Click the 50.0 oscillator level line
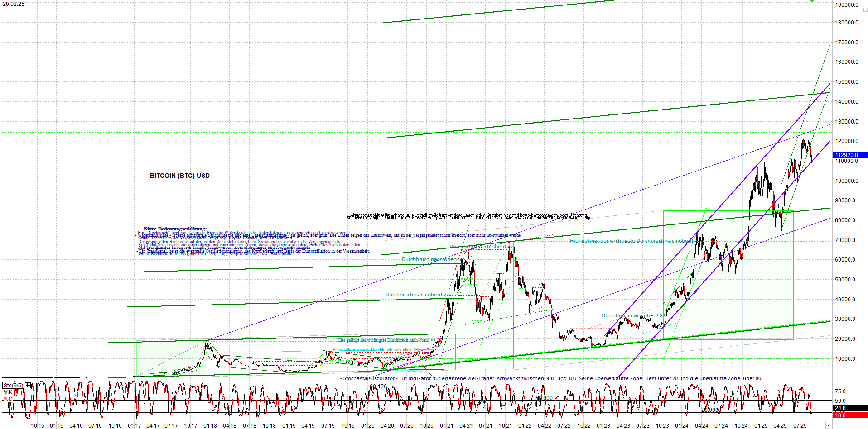This screenshot has height=429, width=868. [840, 400]
